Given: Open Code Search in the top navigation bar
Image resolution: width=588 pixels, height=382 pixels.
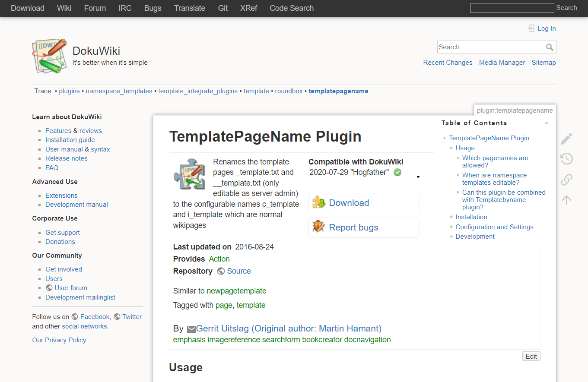Looking at the screenshot, I should 292,8.
